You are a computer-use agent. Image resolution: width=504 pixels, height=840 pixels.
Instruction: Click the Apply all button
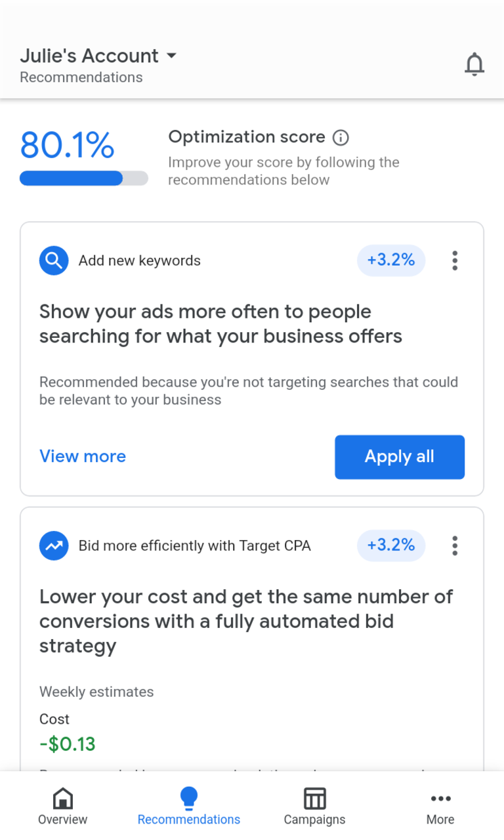coord(399,457)
